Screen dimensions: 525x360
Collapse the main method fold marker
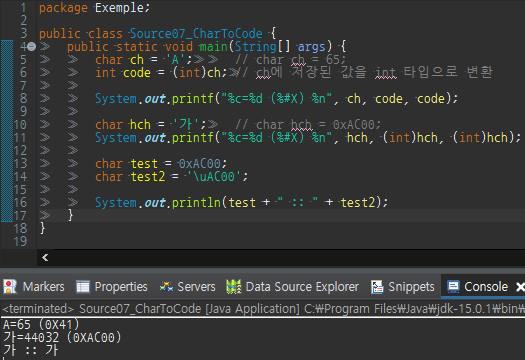tap(31, 47)
